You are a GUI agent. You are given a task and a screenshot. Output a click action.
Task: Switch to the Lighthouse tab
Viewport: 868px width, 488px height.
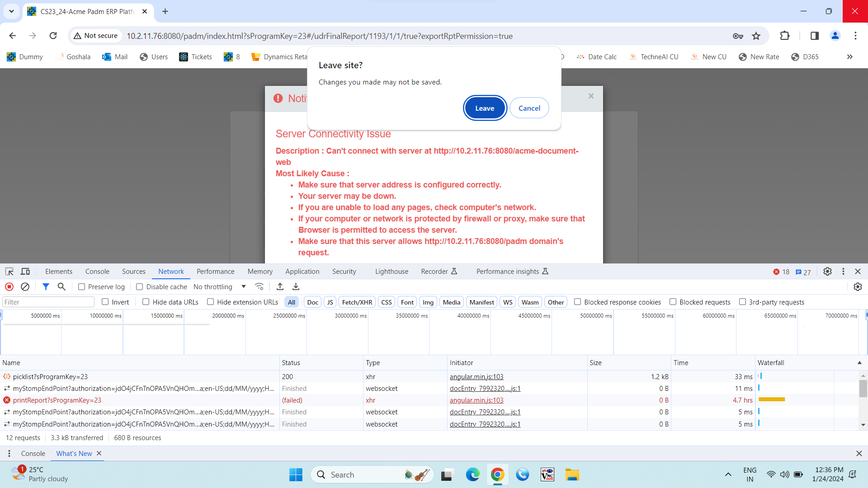pyautogui.click(x=392, y=272)
